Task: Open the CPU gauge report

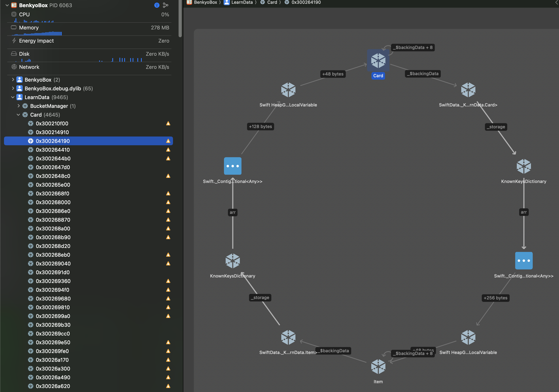Action: 90,16
